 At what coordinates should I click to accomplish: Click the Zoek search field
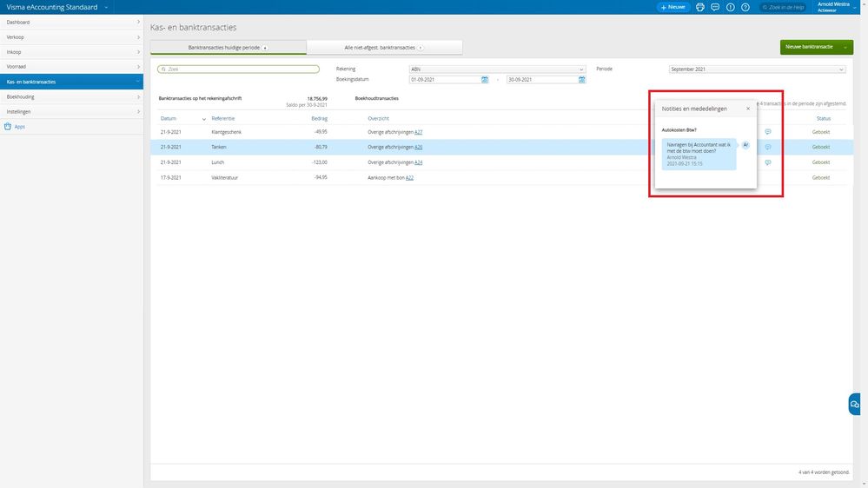pos(238,69)
